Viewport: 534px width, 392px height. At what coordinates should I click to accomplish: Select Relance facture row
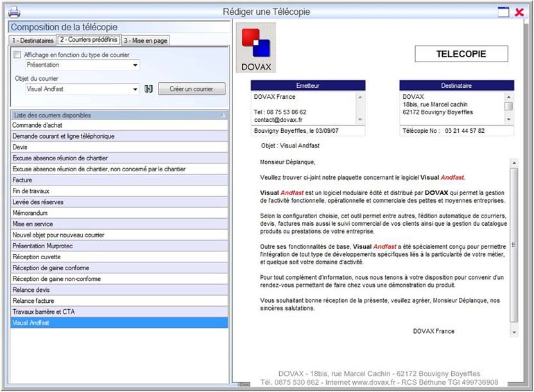tap(119, 301)
